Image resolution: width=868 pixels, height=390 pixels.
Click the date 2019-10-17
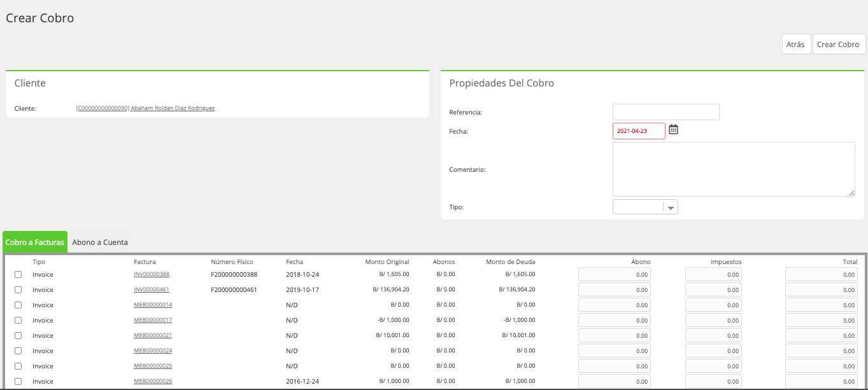coord(301,289)
